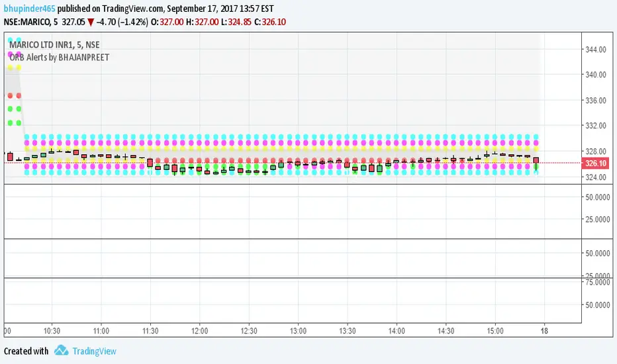Click the large red candle at 11:30

coord(150,163)
